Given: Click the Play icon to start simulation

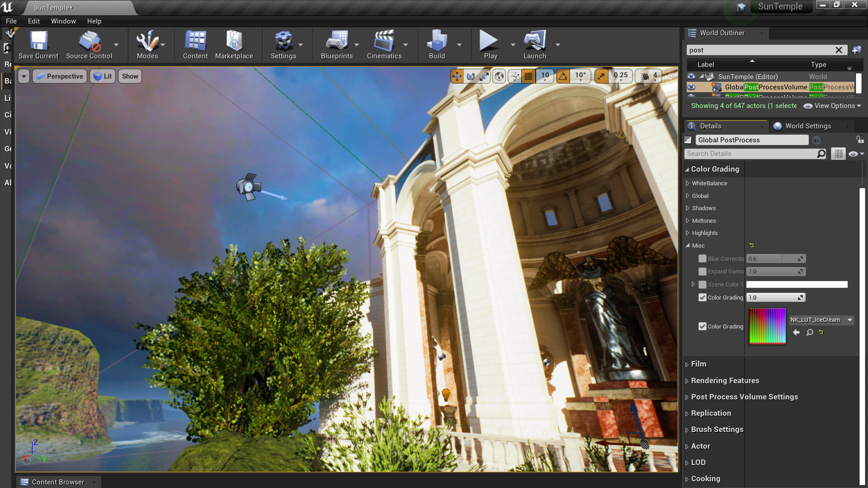Looking at the screenshot, I should (488, 41).
